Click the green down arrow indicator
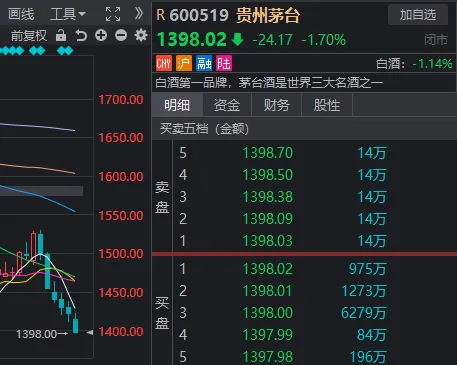 click(237, 39)
